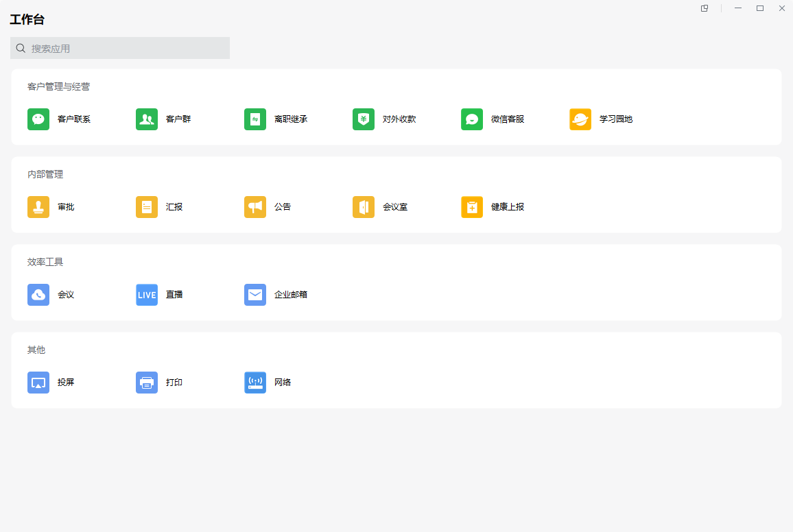Launch the 学习园地 app
Screen dimensions: 793x532
(580, 119)
